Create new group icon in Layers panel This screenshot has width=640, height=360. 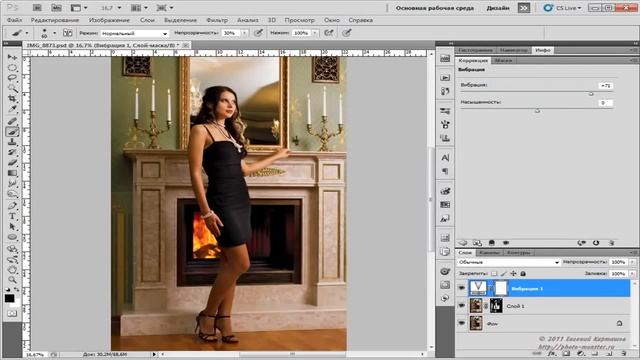point(594,353)
